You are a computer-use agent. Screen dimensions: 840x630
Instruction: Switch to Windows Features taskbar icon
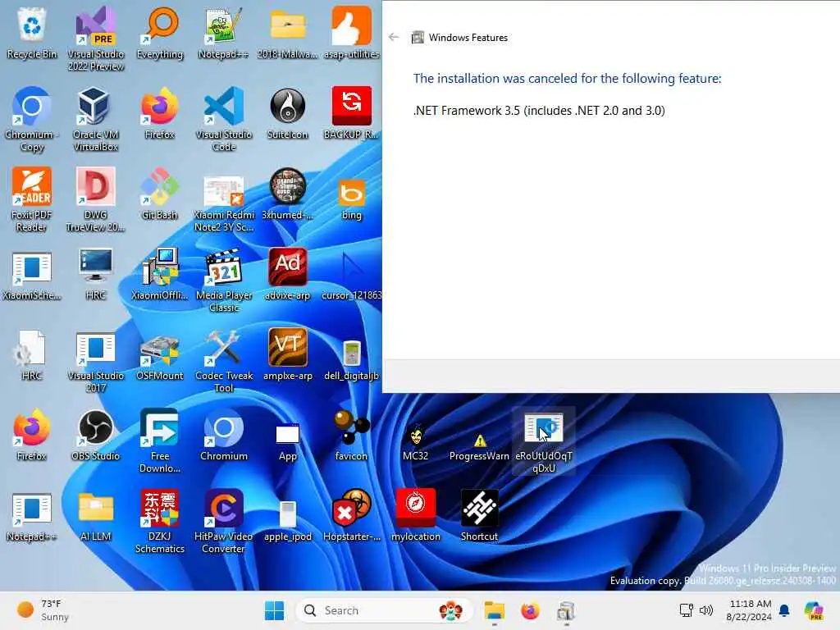point(566,610)
